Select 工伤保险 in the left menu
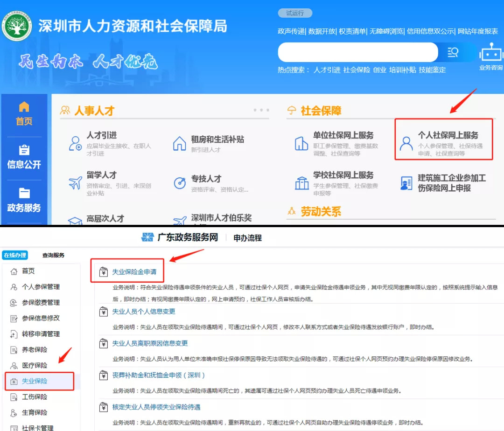This screenshot has width=504, height=431. tap(35, 397)
